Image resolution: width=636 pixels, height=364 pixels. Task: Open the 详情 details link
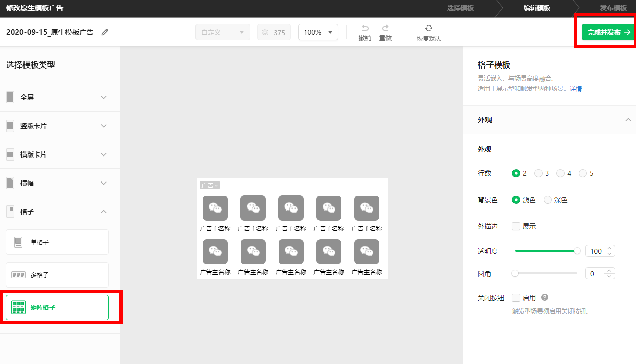point(576,89)
